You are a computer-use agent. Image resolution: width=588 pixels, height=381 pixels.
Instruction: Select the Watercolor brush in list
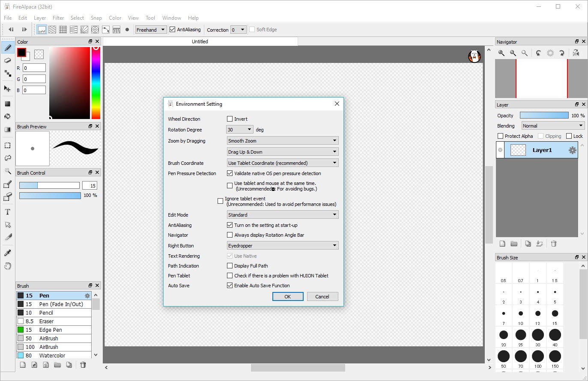[x=52, y=355]
